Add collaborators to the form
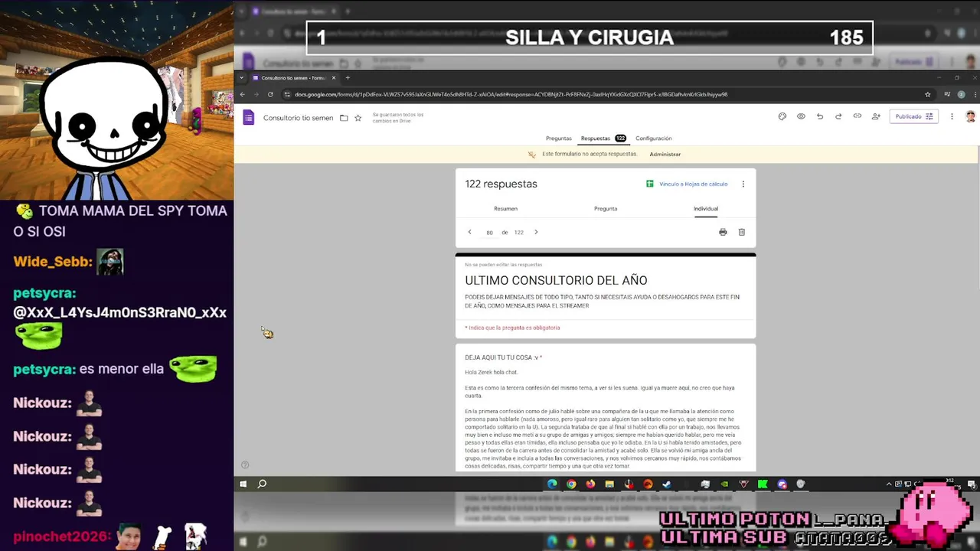980x551 pixels. (876, 116)
